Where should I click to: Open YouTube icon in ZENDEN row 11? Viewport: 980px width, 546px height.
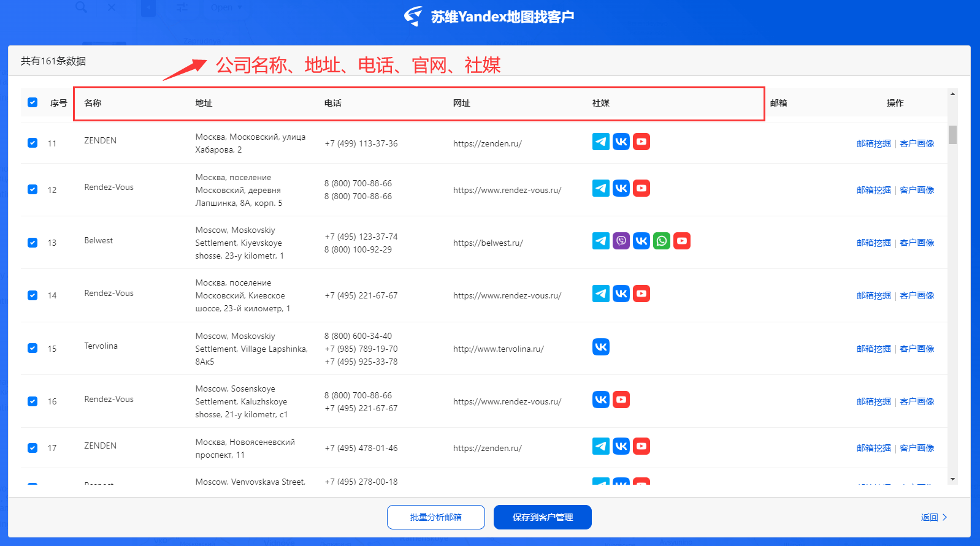(641, 142)
